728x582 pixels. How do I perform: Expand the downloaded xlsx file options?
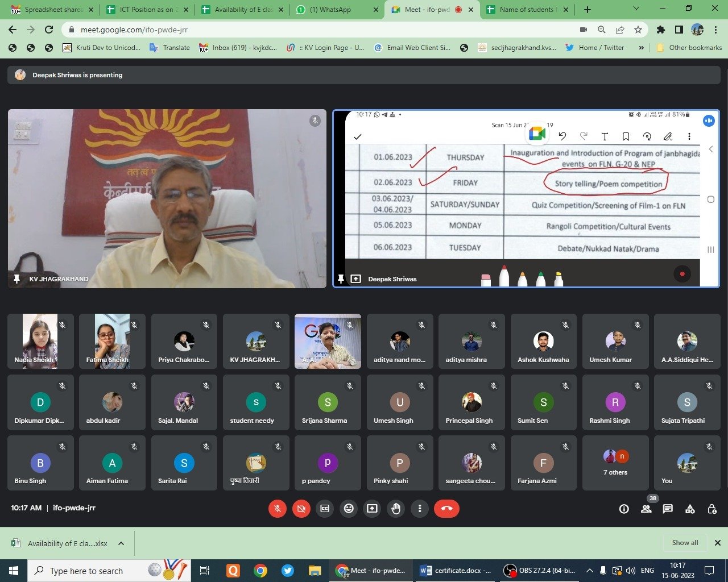[121, 543]
